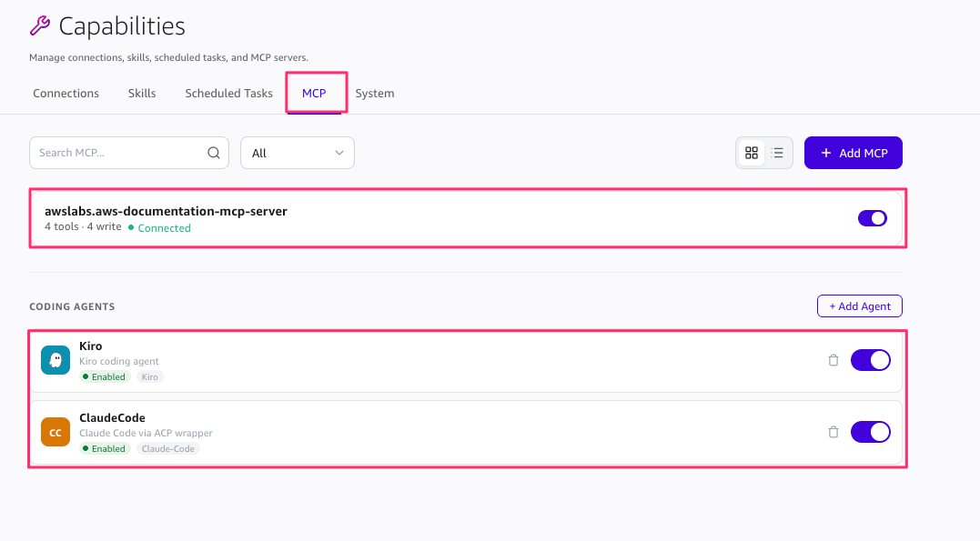Click the Enabled badge on ClaudeCode
The width and height of the screenshot is (980, 541).
coord(105,448)
